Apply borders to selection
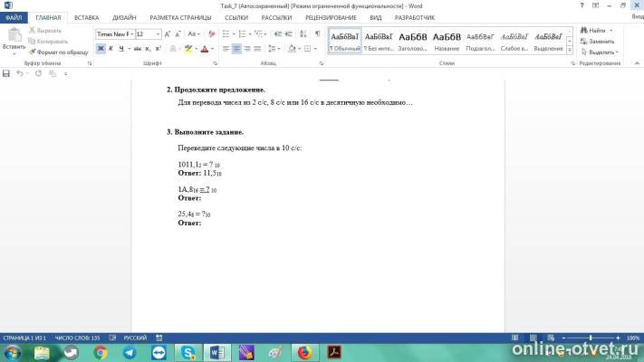 pos(307,49)
